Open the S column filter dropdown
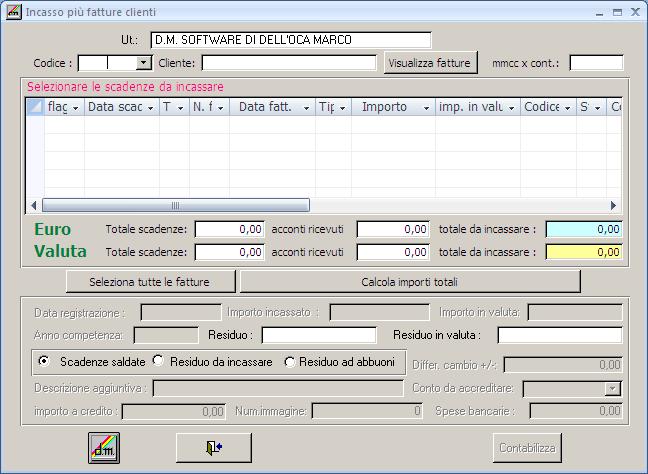Image resolution: width=648 pixels, height=474 pixels. [x=598, y=108]
